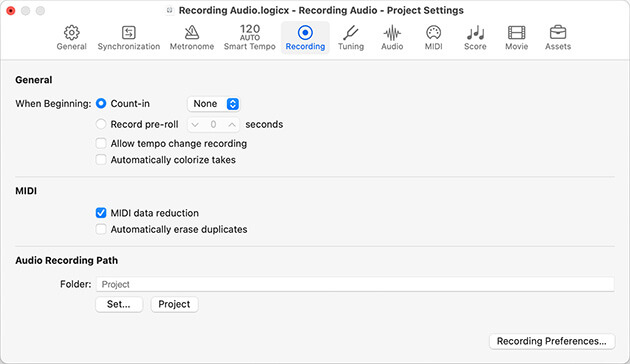Open the Score notes settings pane

coord(475,38)
